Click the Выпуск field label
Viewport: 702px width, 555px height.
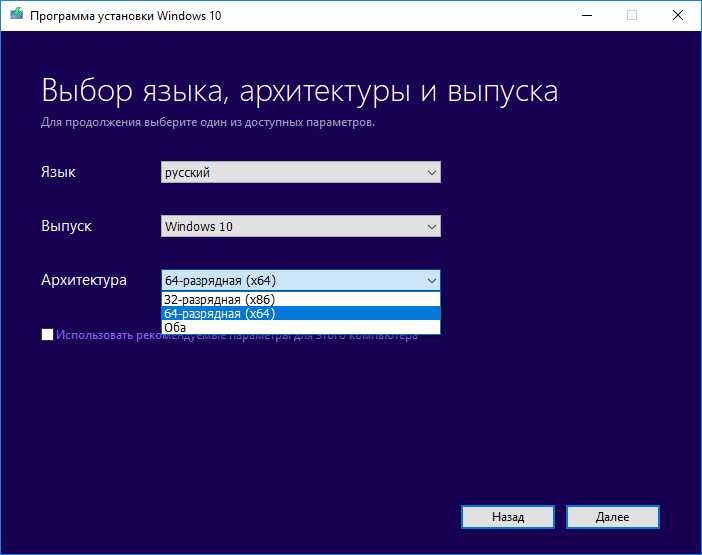coord(66,226)
